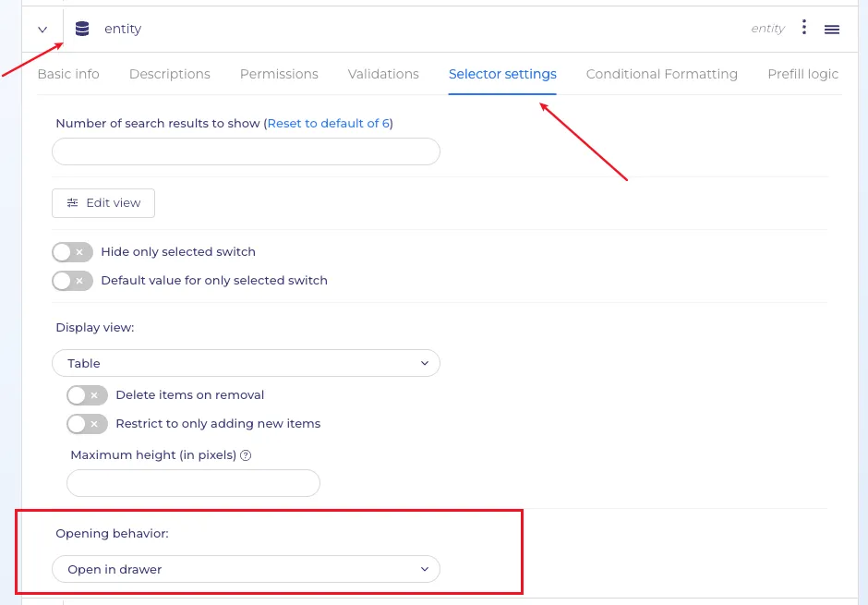This screenshot has width=868, height=605.
Task: Focus the number of search results field
Action: point(246,151)
